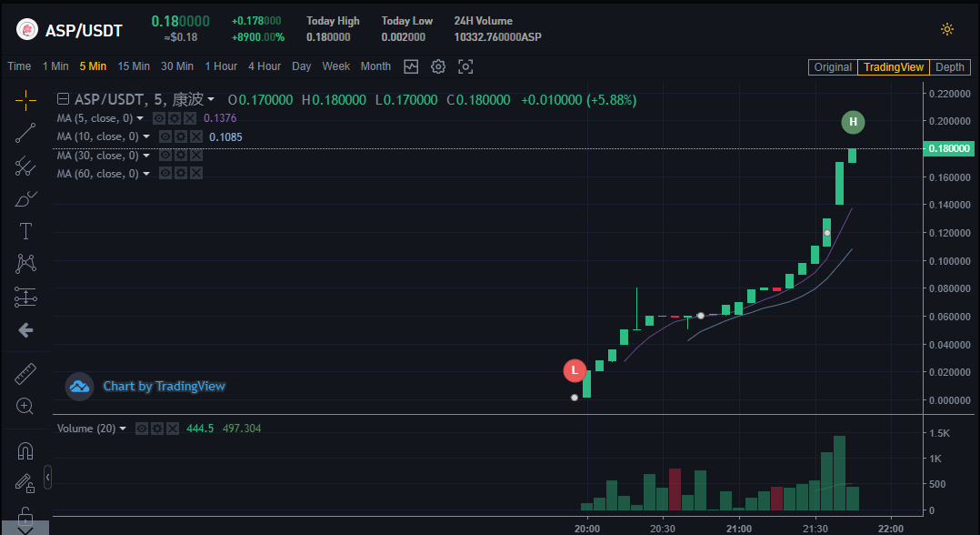Switch to the 15 Min timeframe
Image resolution: width=980 pixels, height=535 pixels.
click(134, 66)
